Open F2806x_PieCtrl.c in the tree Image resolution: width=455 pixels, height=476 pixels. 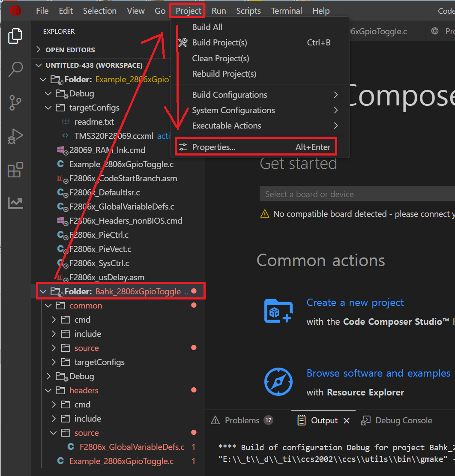99,235
